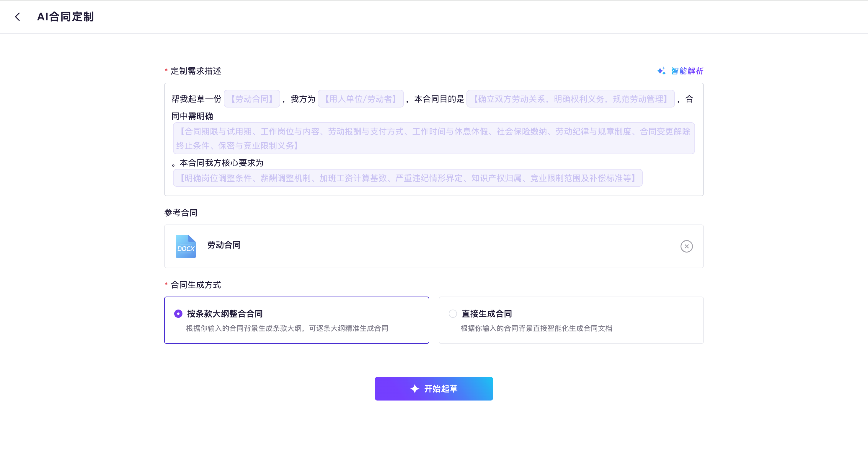868x472 pixels.
Task: Click the 【劳动合同】 contract type field
Action: click(x=252, y=99)
